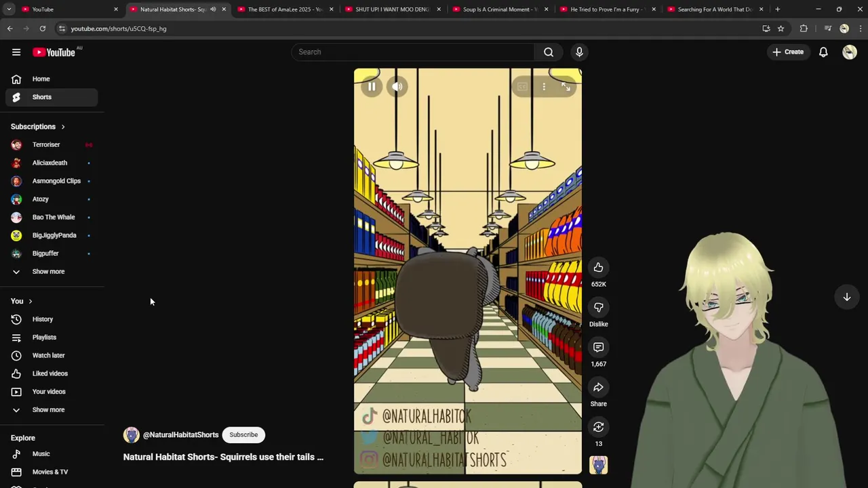Click the address bar URL
This screenshot has height=488, width=868.
pos(119,28)
